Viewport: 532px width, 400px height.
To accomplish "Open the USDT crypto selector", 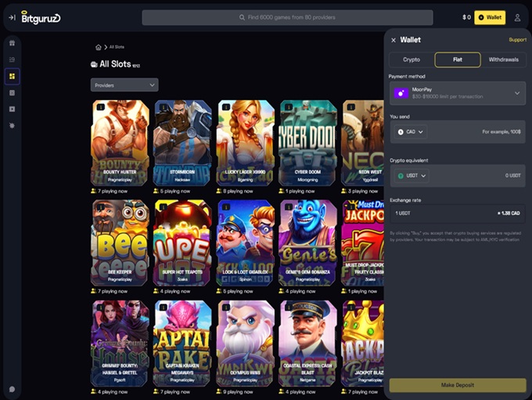I will pyautogui.click(x=412, y=175).
